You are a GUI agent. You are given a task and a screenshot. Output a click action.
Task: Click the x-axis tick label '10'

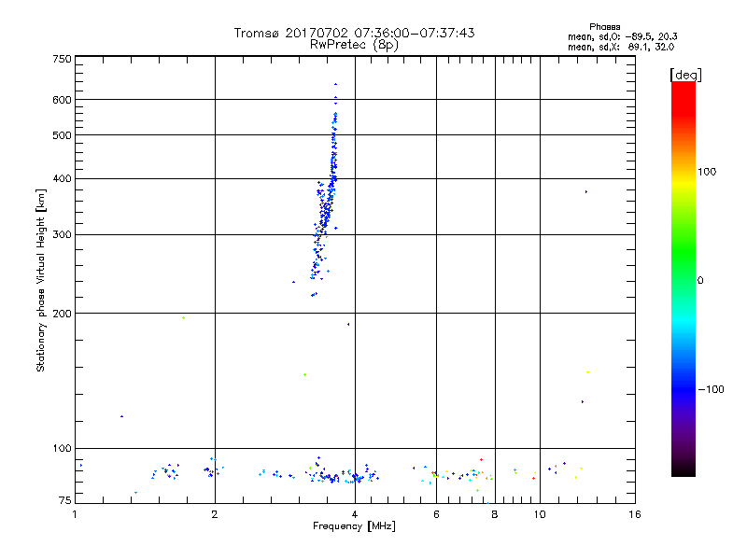point(540,514)
